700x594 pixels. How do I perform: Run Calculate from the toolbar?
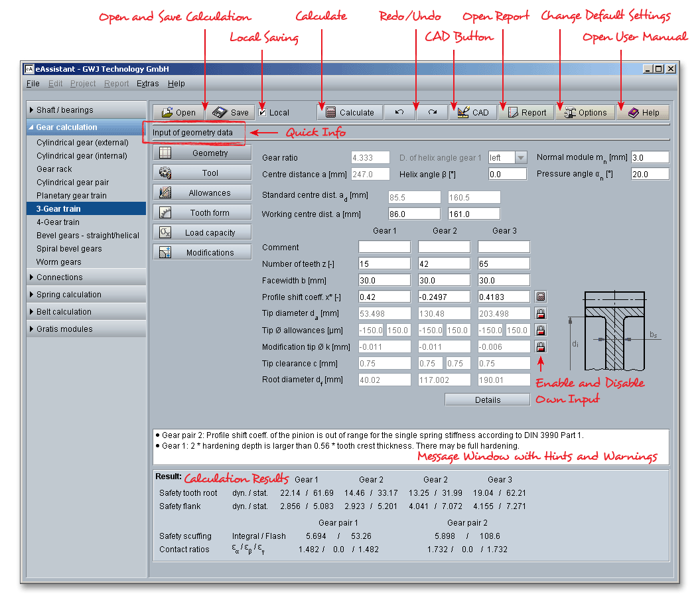coord(350,112)
